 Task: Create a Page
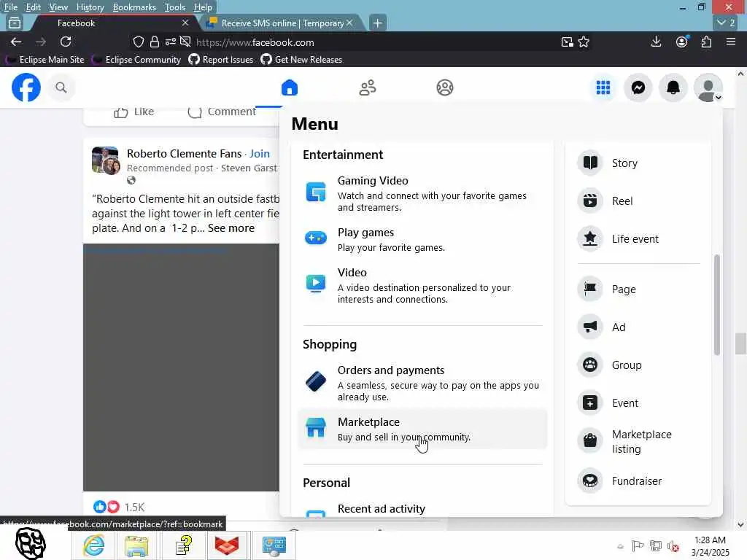tap(638, 289)
